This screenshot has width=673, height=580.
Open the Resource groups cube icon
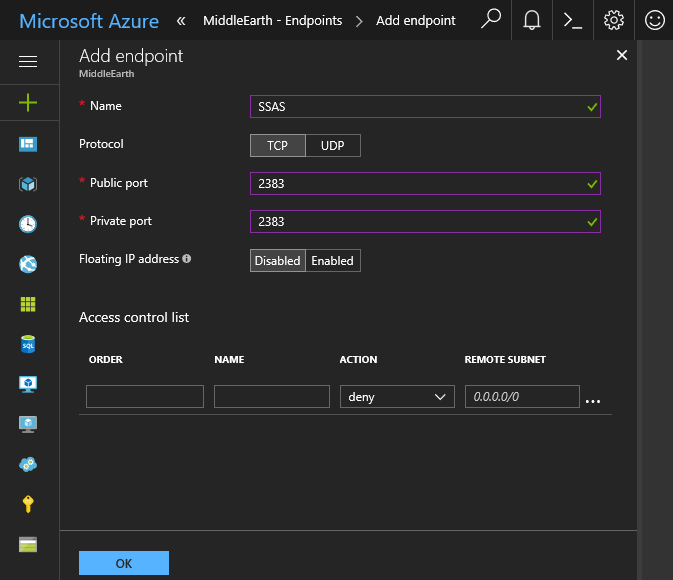coord(28,184)
